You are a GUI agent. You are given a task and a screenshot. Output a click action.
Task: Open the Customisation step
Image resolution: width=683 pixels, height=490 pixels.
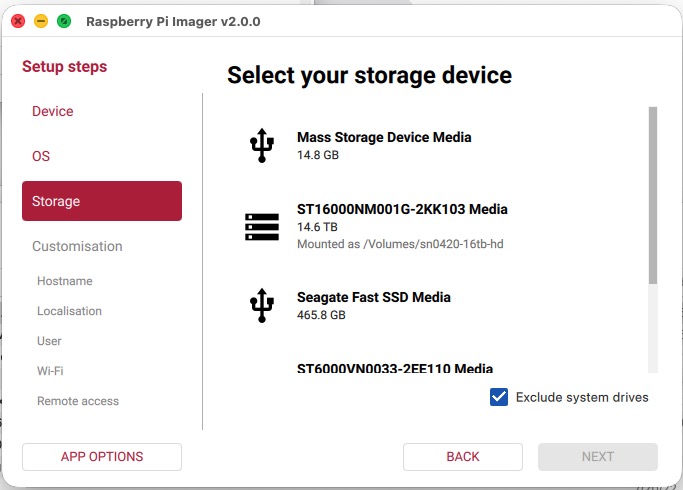77,246
